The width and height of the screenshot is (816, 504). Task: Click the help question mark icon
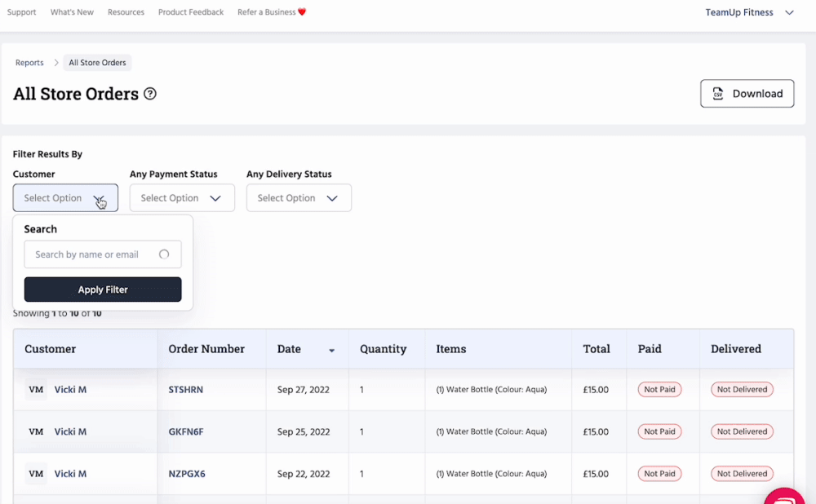coord(150,94)
